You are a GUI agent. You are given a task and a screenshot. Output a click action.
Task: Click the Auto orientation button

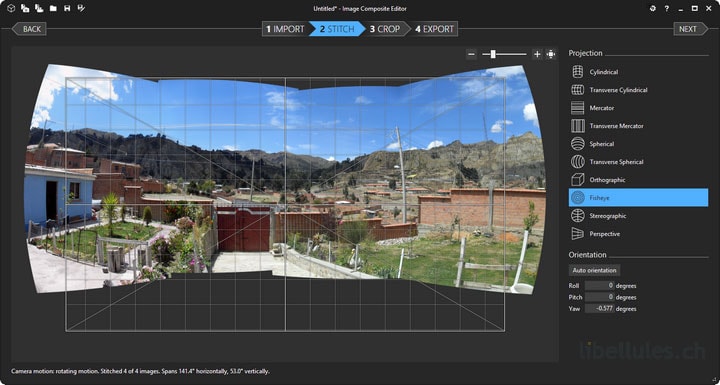[594, 270]
